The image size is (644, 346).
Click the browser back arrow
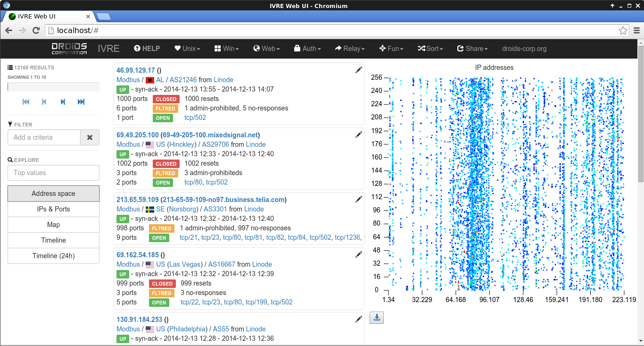9,31
